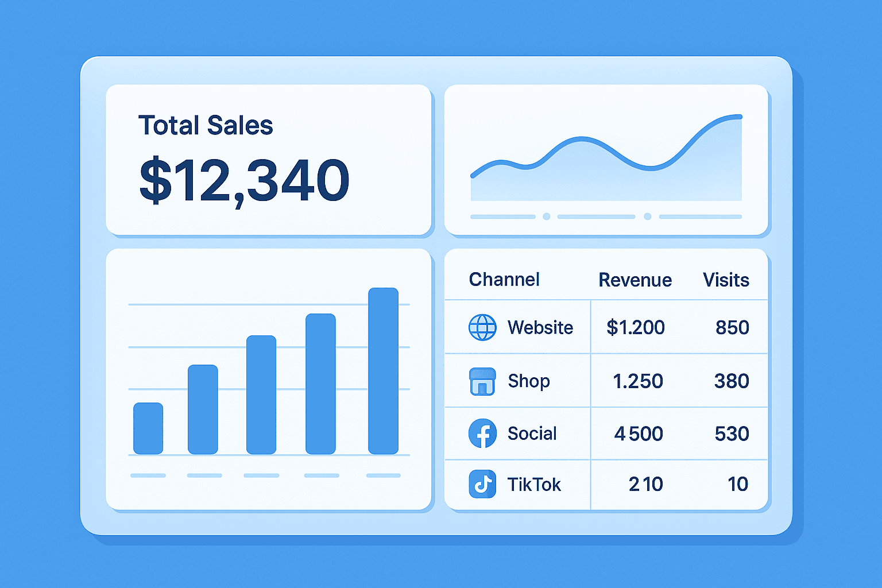Click the Shop visits value 380
This screenshot has width=882, height=588.
coord(731,381)
